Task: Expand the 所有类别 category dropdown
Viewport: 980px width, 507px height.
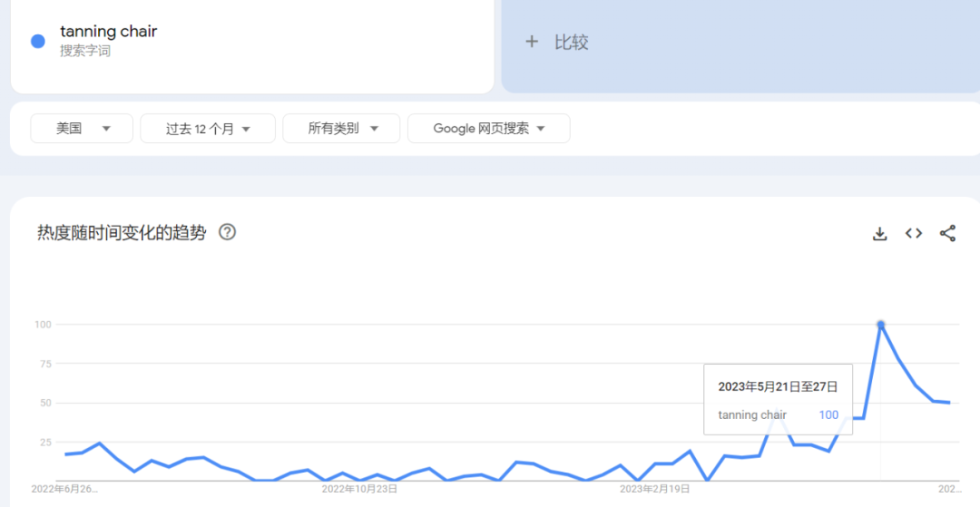Action: point(341,129)
